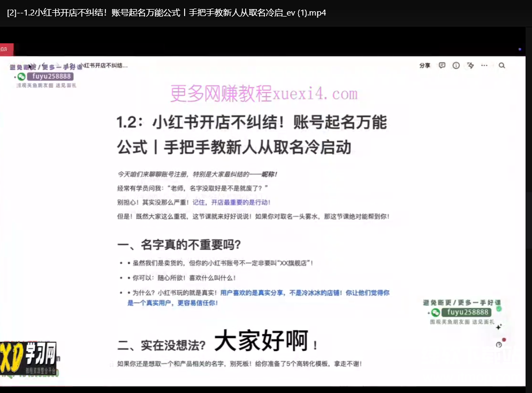The height and width of the screenshot is (393, 532).
Task: View document info via the ⓘ icon
Action: pos(455,65)
